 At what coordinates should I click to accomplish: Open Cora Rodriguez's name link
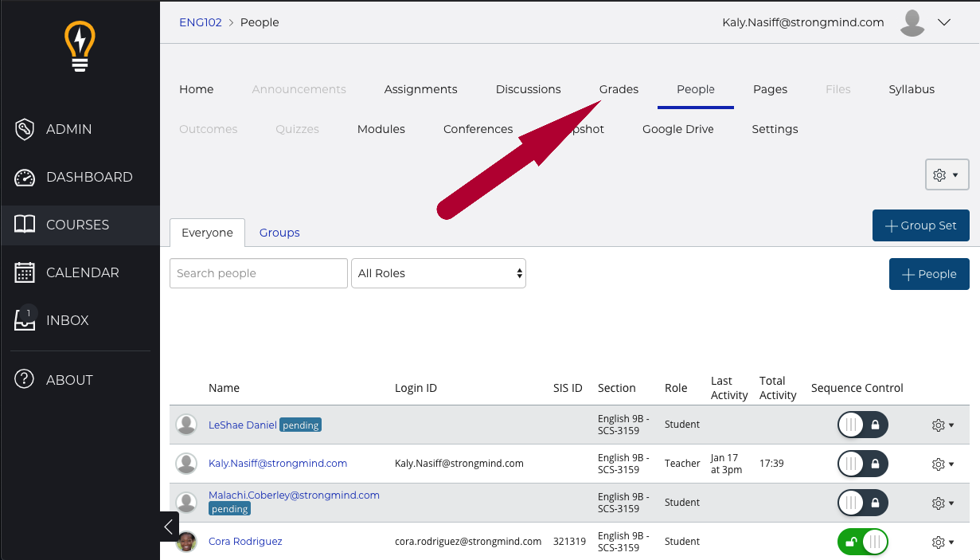tap(245, 542)
